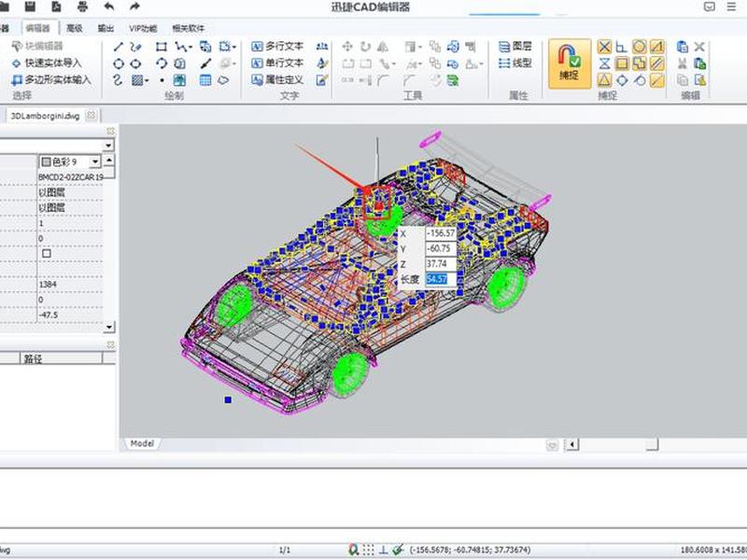The width and height of the screenshot is (747, 560).
Task: Switch to the 高级 ribbon tab
Action: [75, 28]
